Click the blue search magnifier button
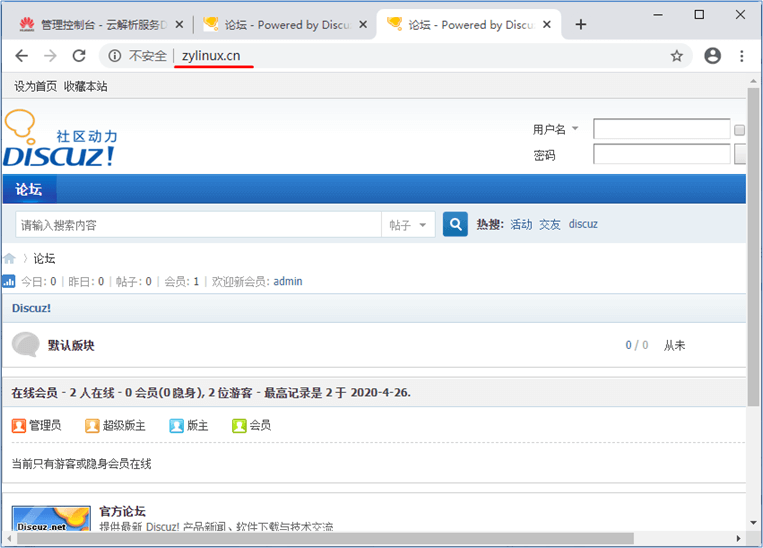 click(455, 224)
